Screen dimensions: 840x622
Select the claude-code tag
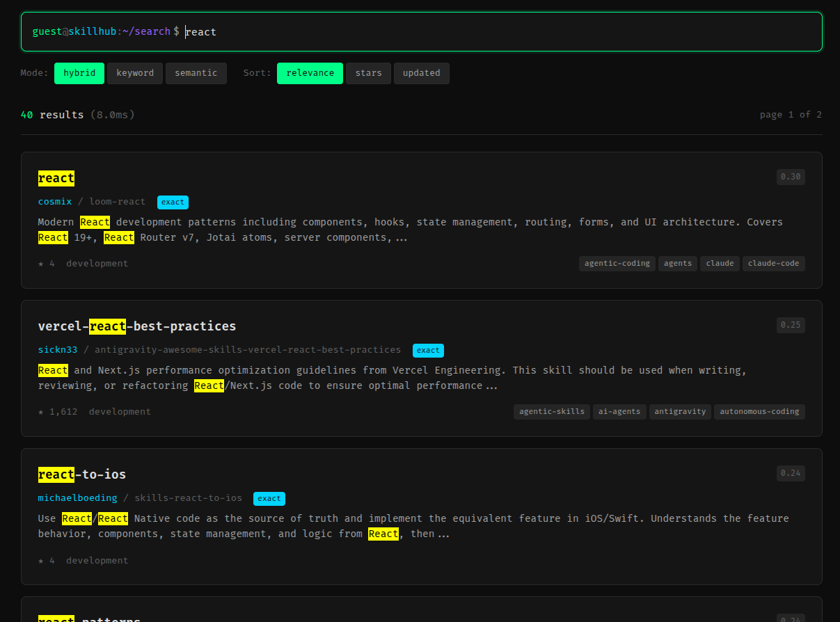pyautogui.click(x=773, y=263)
